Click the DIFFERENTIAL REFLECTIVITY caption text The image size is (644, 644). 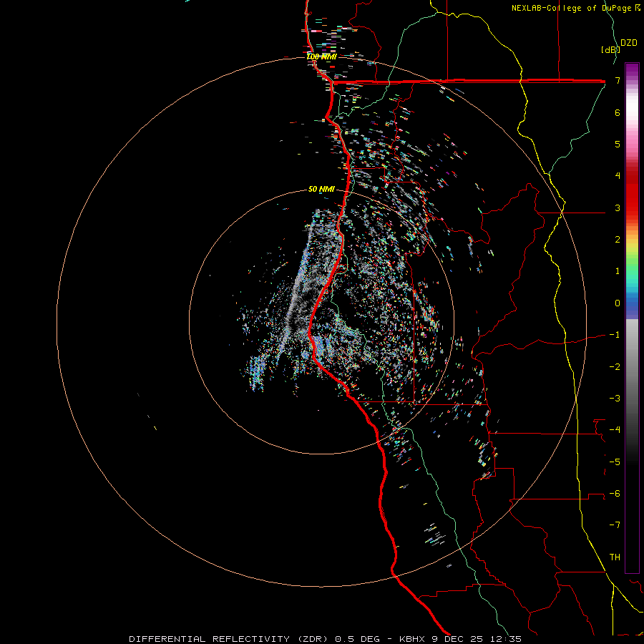[x=210, y=639]
